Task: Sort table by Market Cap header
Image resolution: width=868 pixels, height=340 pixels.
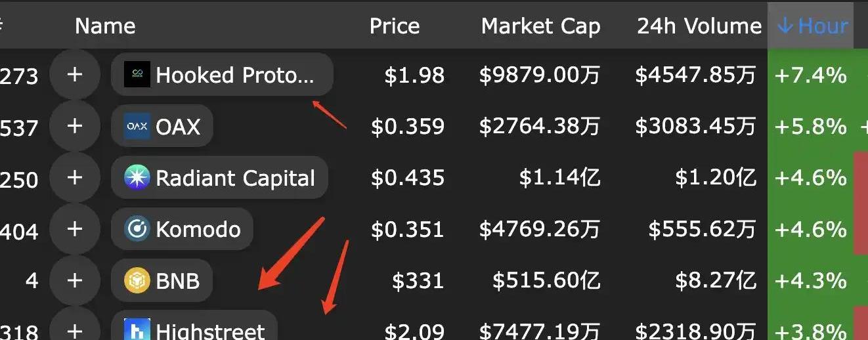Action: (x=540, y=26)
